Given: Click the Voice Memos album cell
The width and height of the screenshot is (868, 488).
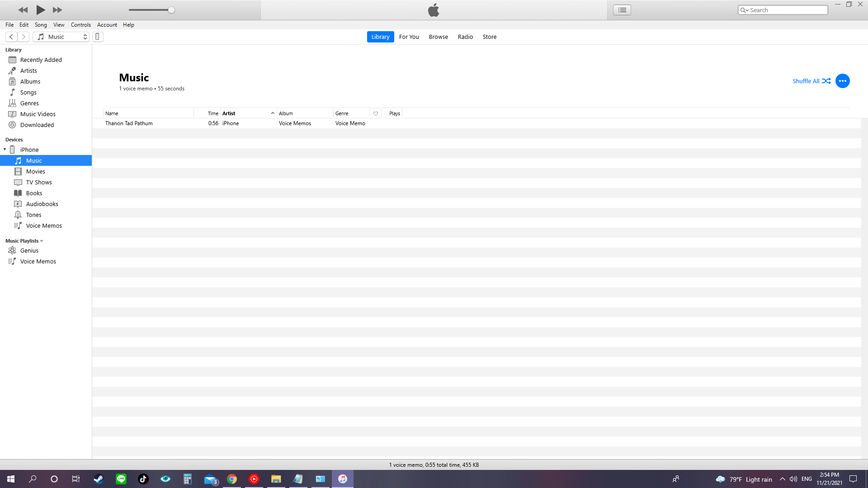Looking at the screenshot, I should 295,123.
